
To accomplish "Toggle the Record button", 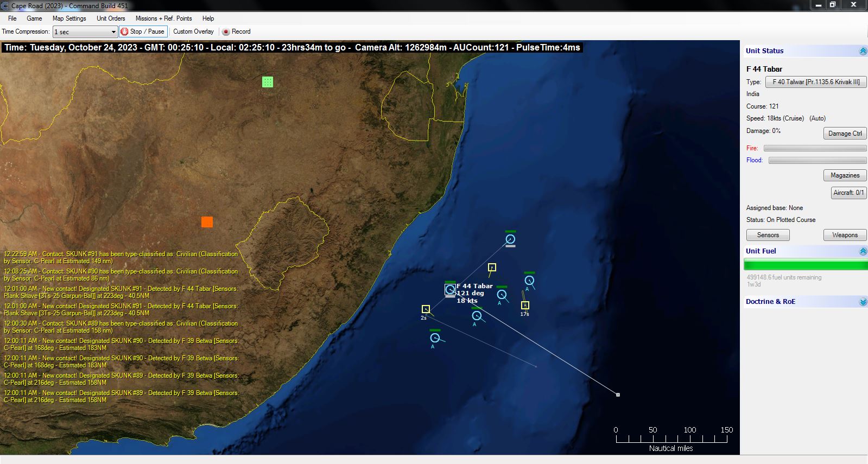I will 237,31.
